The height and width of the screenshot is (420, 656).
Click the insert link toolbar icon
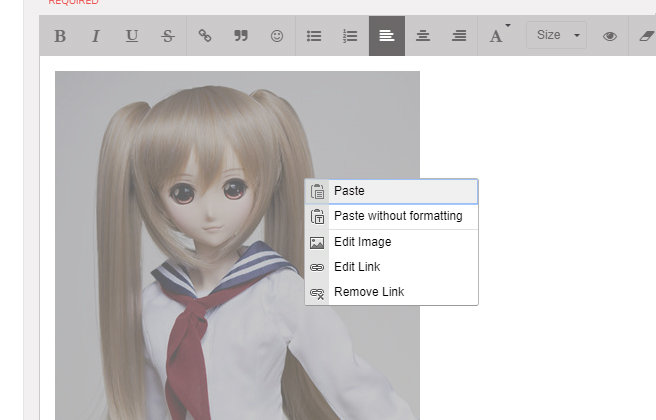point(205,36)
